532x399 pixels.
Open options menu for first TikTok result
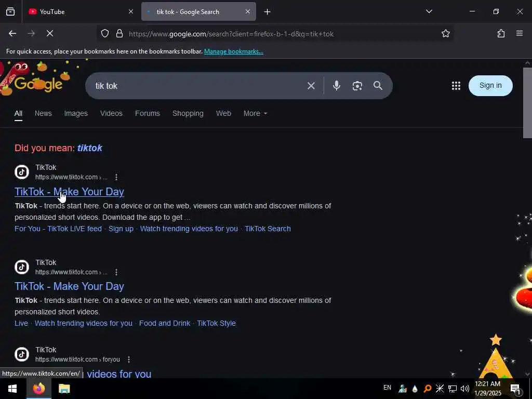(116, 177)
